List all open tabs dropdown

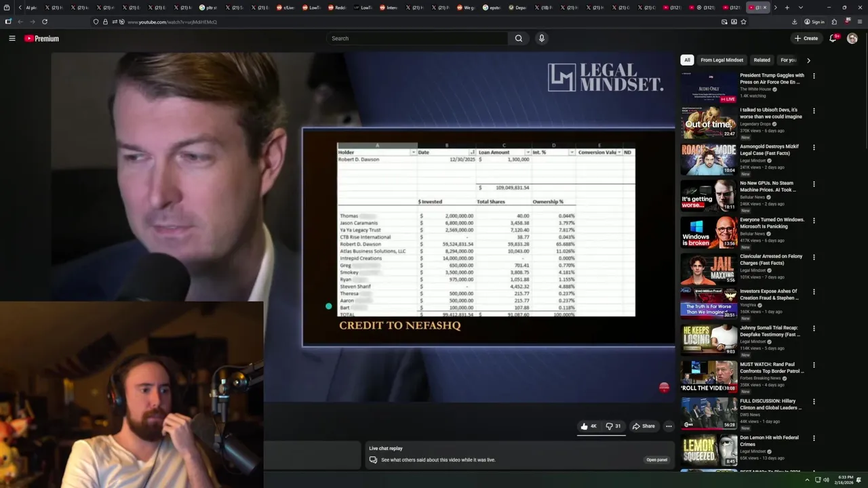pyautogui.click(x=801, y=7)
